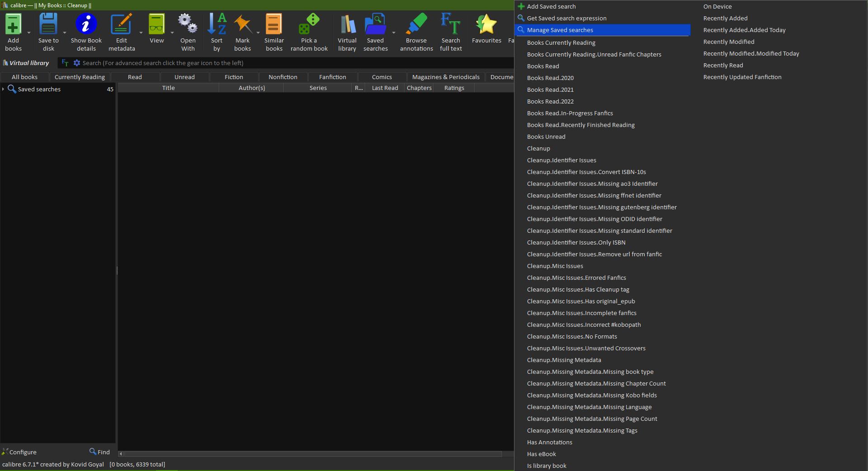Image resolution: width=868 pixels, height=471 pixels.
Task: Click the Search full text icon
Action: click(451, 24)
